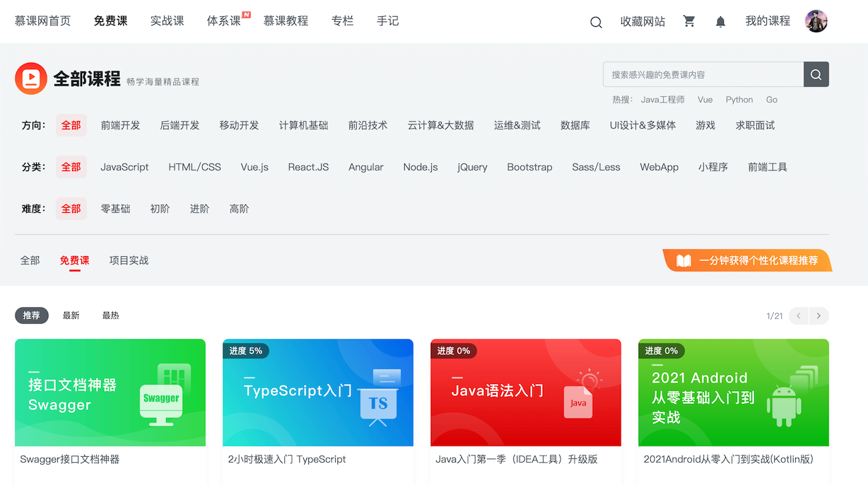The height and width of the screenshot is (486, 868).
Task: Filter category by 前端工具
Action: pos(768,167)
